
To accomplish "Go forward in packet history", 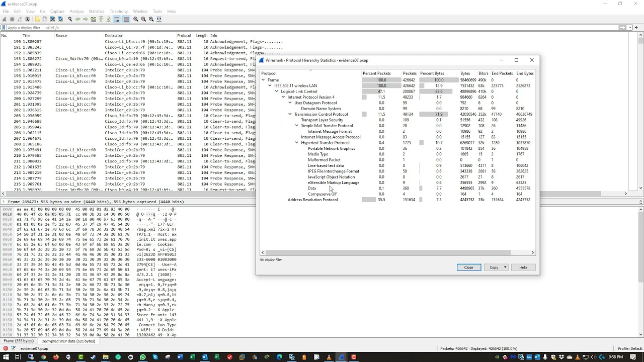I will pyautogui.click(x=86, y=19).
